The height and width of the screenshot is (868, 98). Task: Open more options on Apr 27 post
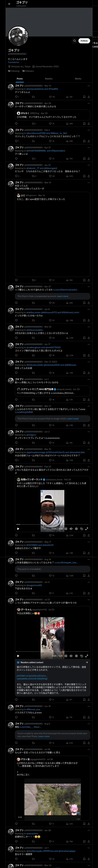pos(89,286)
